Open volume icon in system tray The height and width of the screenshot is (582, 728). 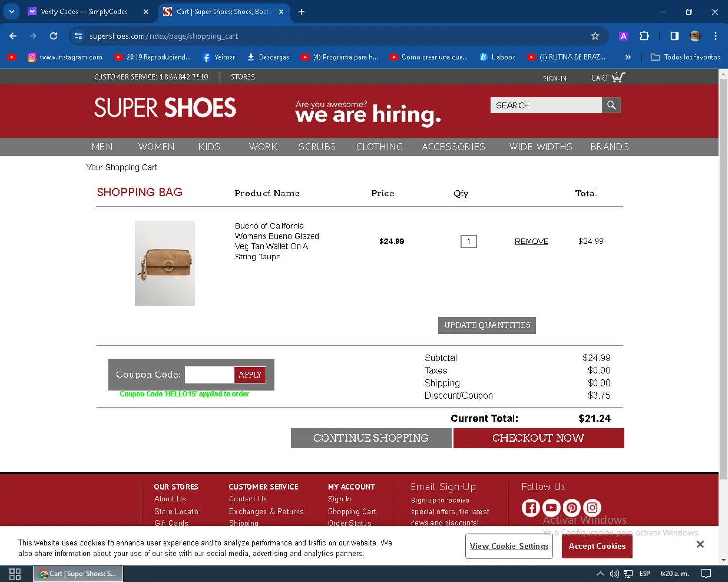[614, 574]
